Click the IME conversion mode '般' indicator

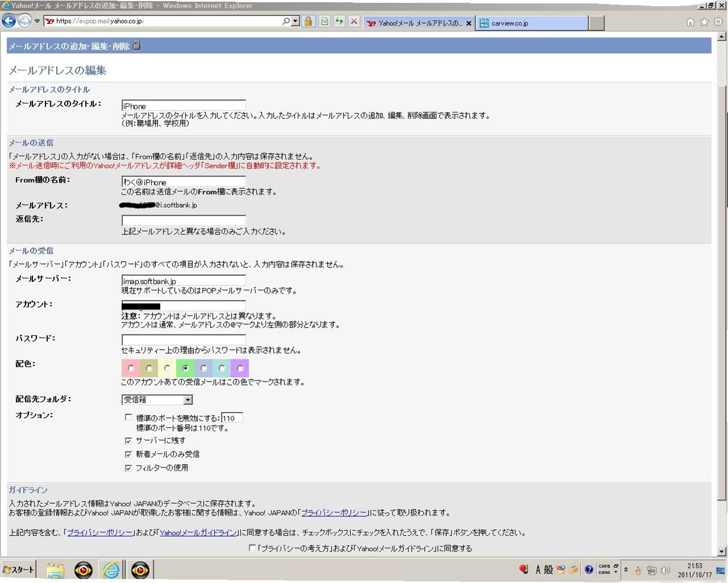[548, 569]
